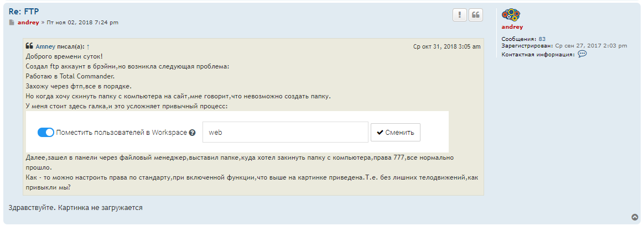Click the question mark help icon near Workspace
This screenshot has height=226, width=644.
click(192, 133)
